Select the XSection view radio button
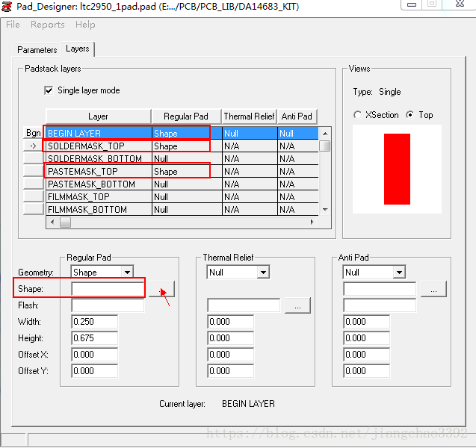Screen dimensions: 476x448 point(358,115)
